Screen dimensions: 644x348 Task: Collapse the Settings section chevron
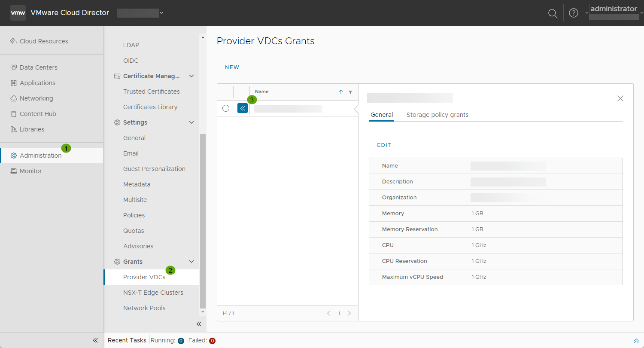(x=191, y=122)
